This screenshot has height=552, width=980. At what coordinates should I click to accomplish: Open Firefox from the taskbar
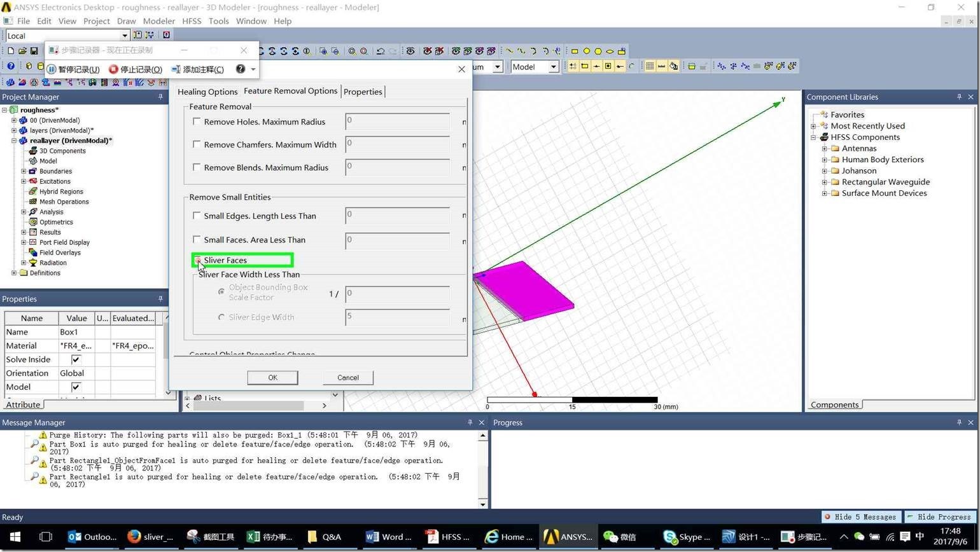point(150,537)
